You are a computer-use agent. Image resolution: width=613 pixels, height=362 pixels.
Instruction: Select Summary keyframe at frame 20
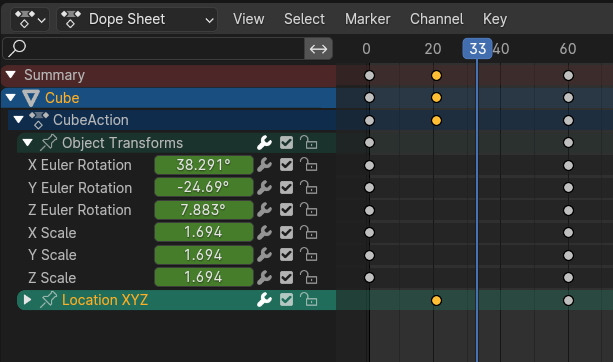click(436, 75)
